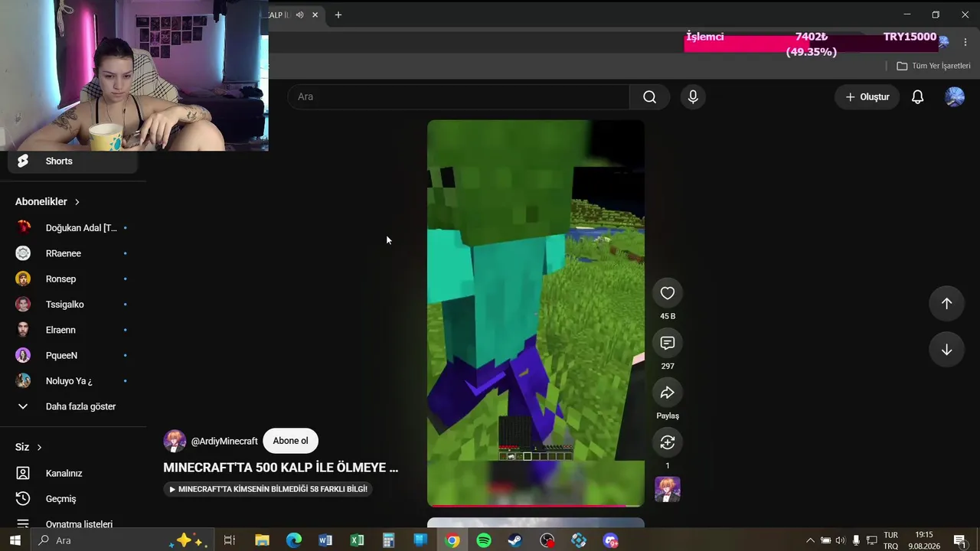
Task: Close the current Chrome tab
Action: 315,15
